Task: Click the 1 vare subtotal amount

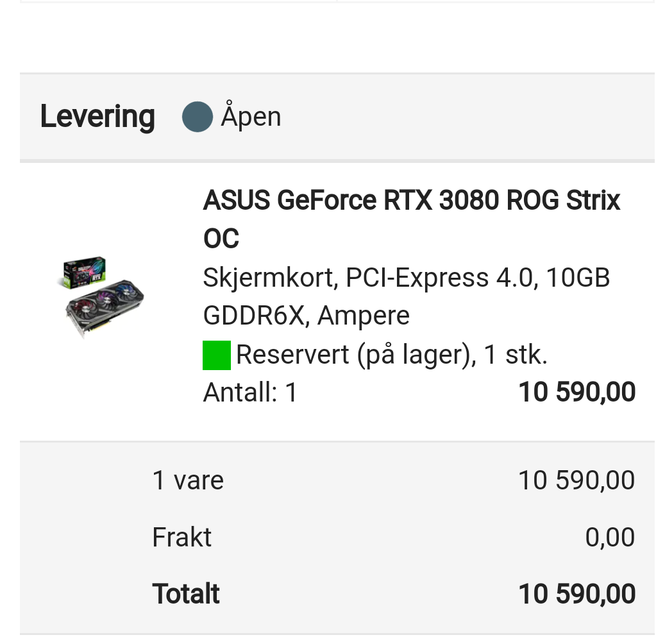Action: pyautogui.click(x=577, y=480)
